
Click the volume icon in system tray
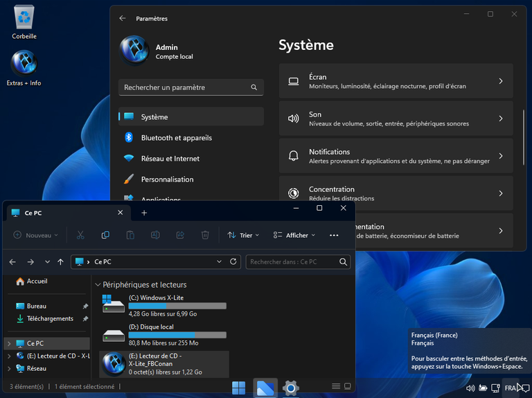coord(471,388)
